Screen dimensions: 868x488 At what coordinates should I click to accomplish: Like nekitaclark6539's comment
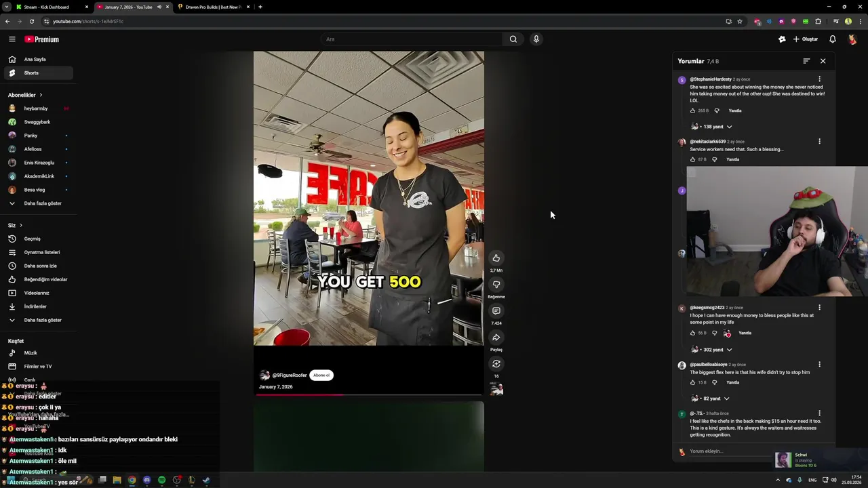tap(692, 159)
